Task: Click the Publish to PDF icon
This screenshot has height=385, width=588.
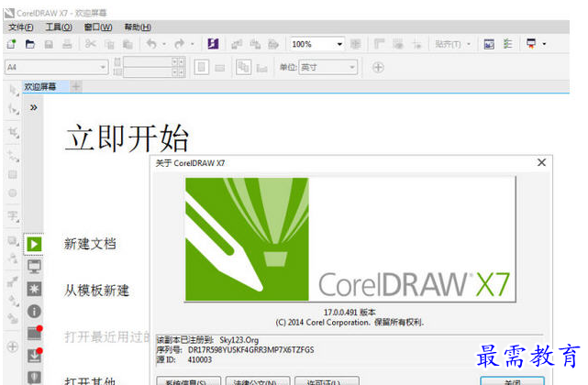Action: (273, 44)
